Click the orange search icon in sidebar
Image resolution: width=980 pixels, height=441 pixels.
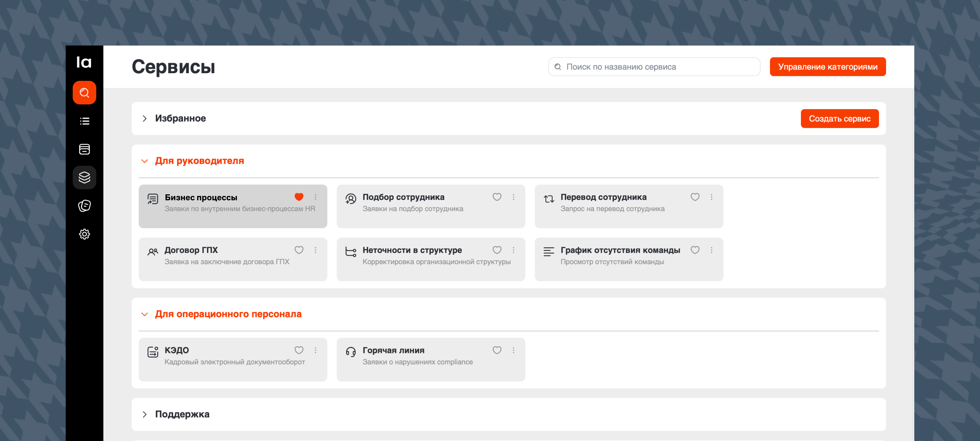(84, 92)
